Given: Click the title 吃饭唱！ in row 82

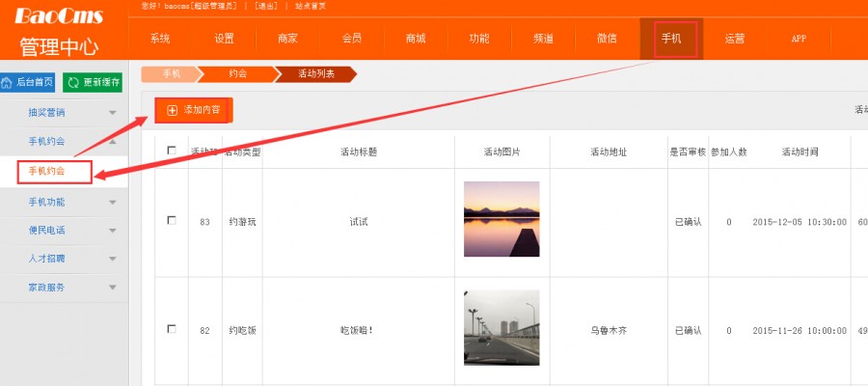Looking at the screenshot, I should tap(357, 331).
